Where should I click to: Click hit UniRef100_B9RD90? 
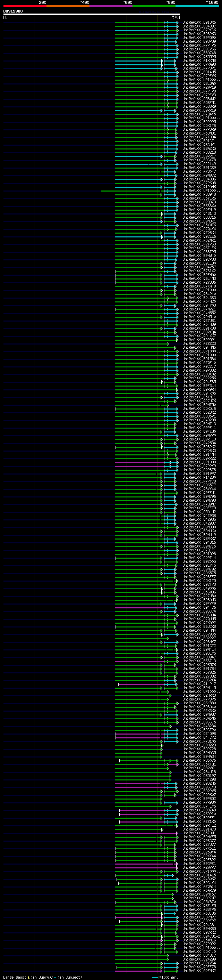pyautogui.click(x=199, y=38)
